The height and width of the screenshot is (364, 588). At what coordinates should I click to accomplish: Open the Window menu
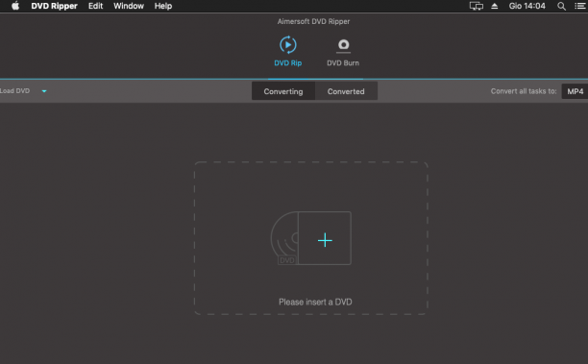coord(129,6)
